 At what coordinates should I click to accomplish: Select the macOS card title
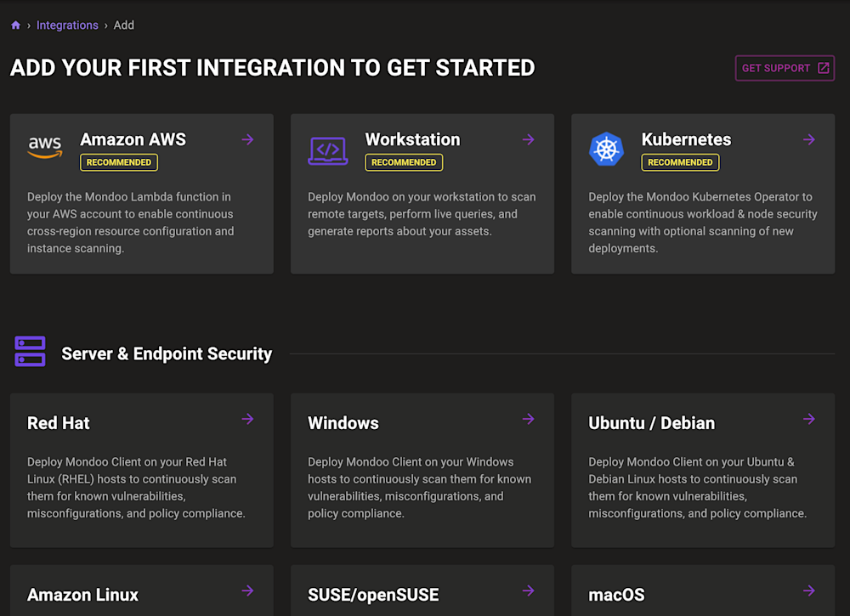(x=617, y=595)
